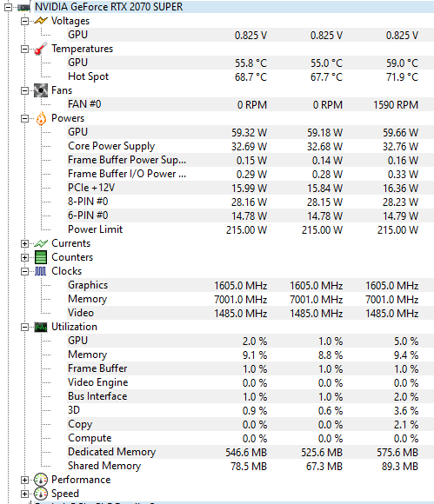This screenshot has width=434, height=504.
Task: Select the GPU row under Voltages
Action: [250, 35]
